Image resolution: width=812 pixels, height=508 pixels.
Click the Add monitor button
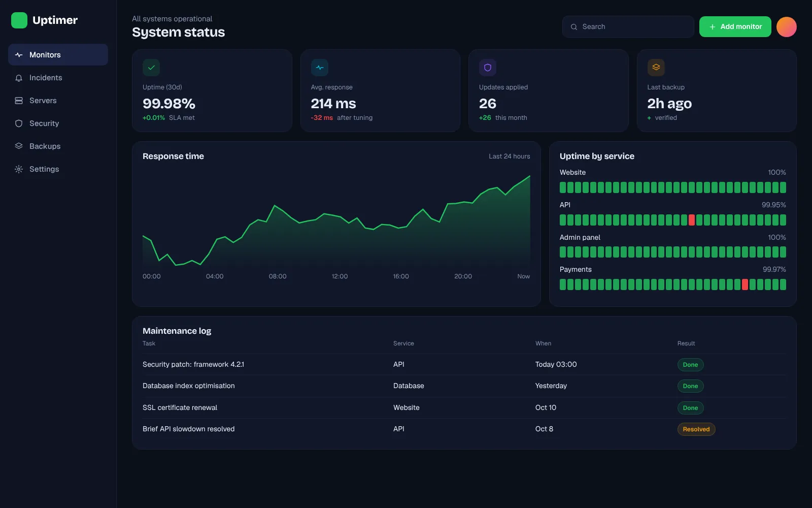pos(735,27)
